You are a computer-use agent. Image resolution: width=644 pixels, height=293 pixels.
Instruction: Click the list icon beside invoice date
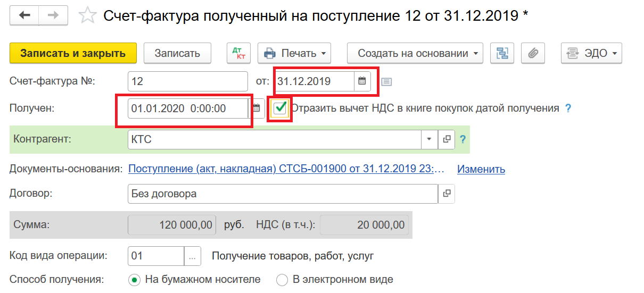[386, 82]
